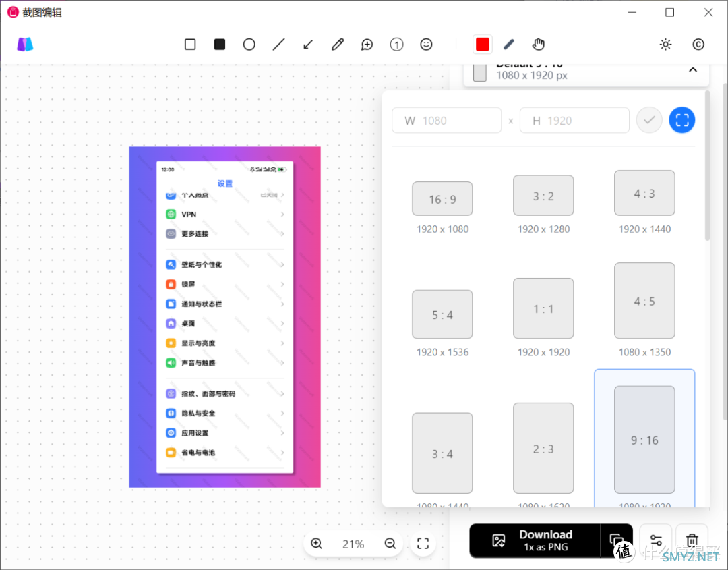This screenshot has width=728, height=570.
Task: Open the emoji sticker tool
Action: pyautogui.click(x=426, y=44)
